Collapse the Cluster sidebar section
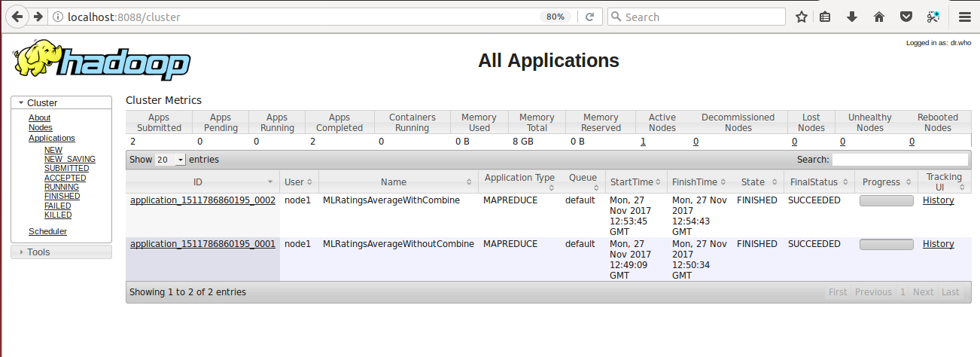 pos(61,102)
